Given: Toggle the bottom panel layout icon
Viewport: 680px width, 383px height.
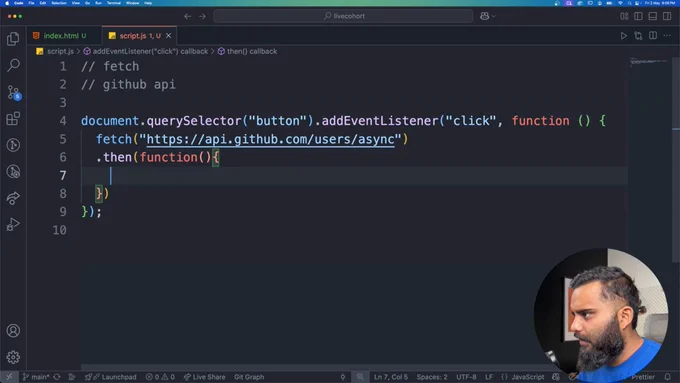Looking at the screenshot, I should [653, 16].
